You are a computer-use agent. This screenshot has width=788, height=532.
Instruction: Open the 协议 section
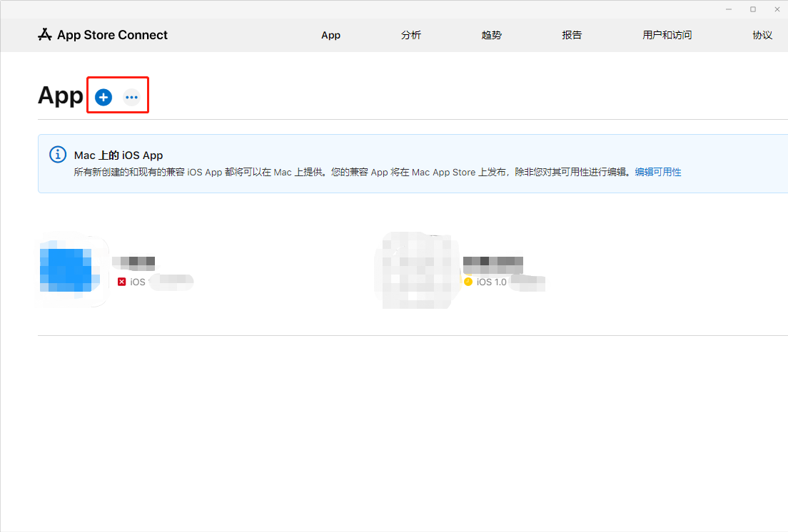coord(762,34)
